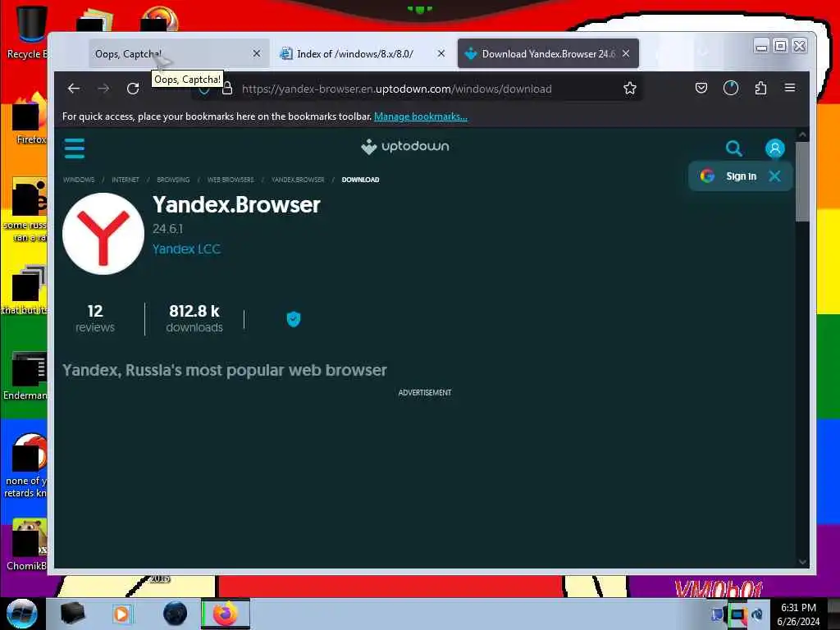Close the Oops, Captcha! tab
The image size is (840, 630).
click(257, 53)
